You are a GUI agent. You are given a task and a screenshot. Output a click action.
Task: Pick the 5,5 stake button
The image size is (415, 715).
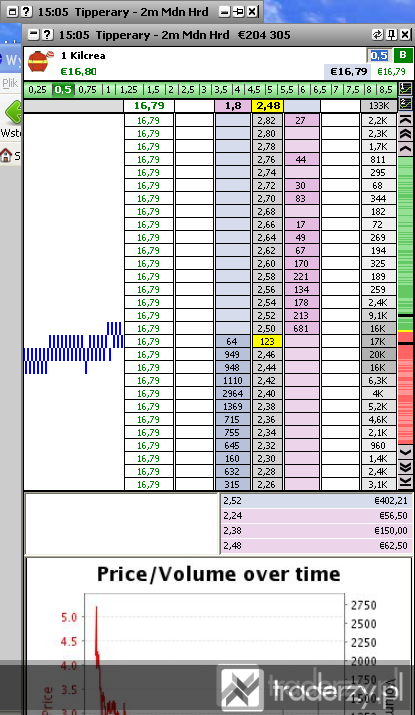pos(286,90)
